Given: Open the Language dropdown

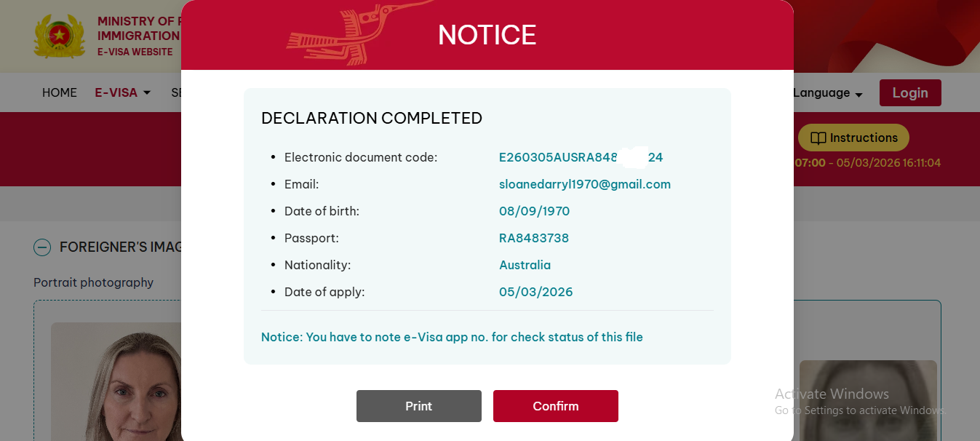Looking at the screenshot, I should [x=827, y=93].
